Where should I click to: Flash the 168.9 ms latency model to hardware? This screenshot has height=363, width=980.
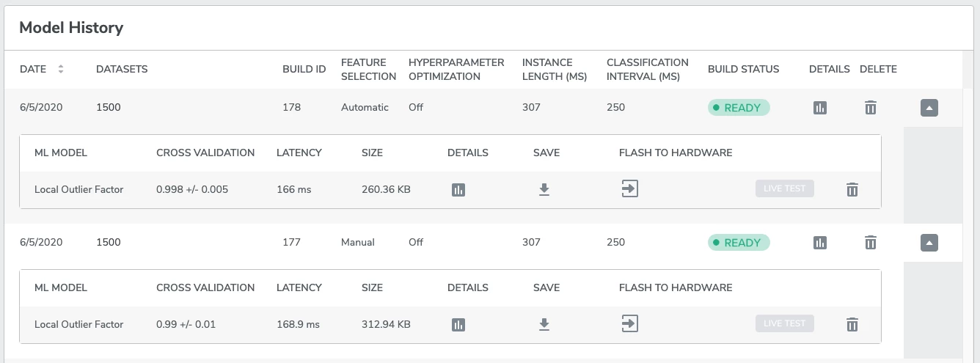629,324
